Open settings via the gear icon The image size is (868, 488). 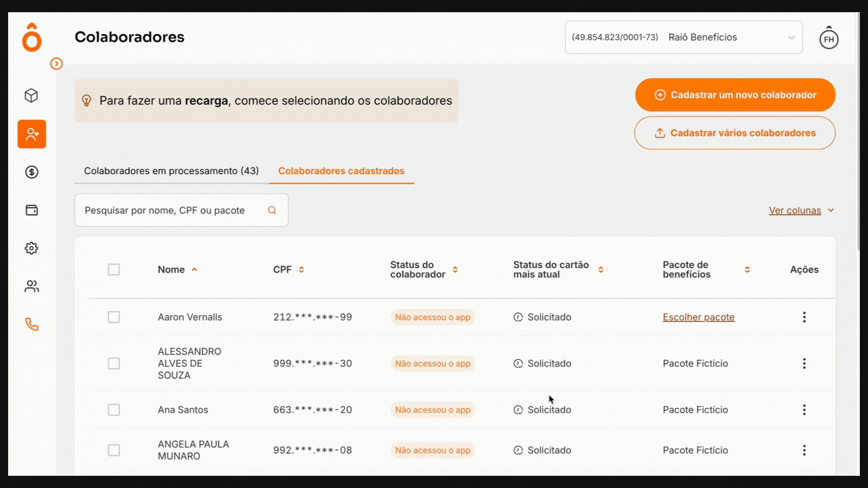coord(31,248)
